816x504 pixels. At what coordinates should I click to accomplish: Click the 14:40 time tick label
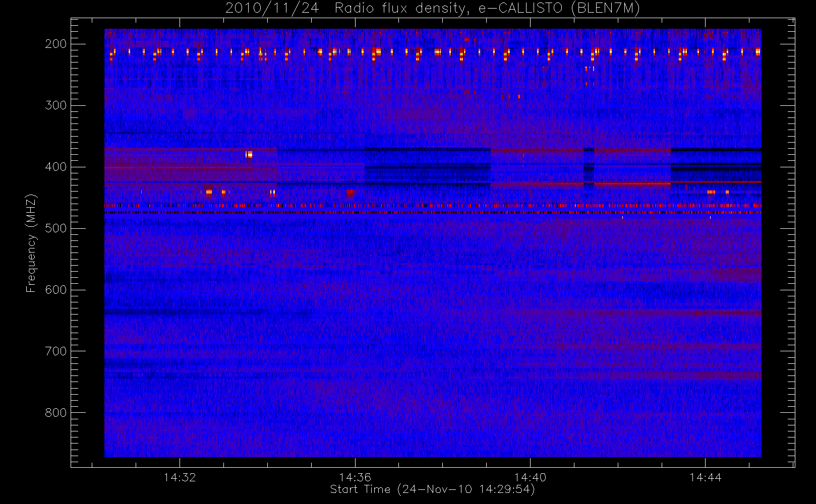click(530, 477)
